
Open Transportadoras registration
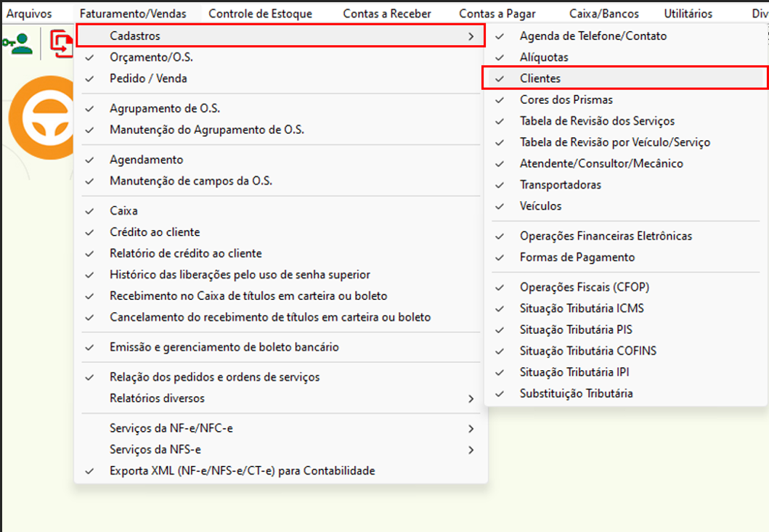click(625, 185)
